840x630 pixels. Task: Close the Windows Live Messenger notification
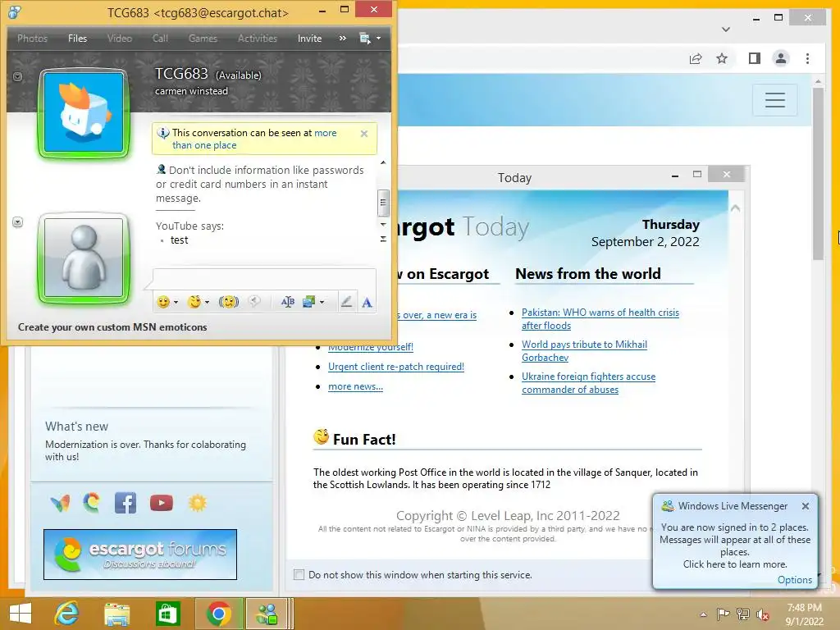coord(806,506)
